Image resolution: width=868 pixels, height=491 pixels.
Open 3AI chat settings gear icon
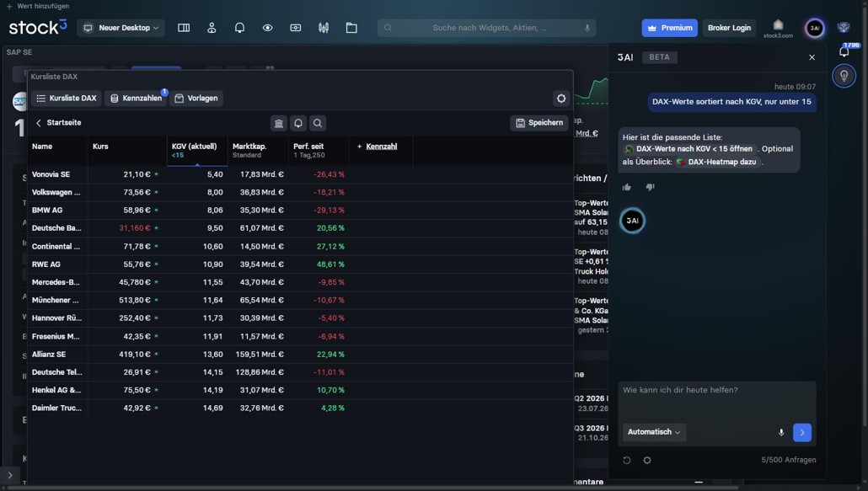647,460
